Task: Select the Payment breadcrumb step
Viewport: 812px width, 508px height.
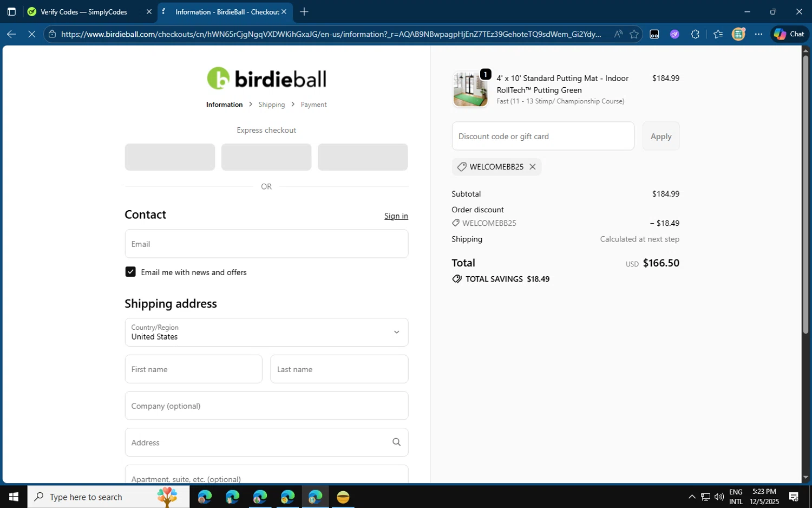Action: coord(313,105)
